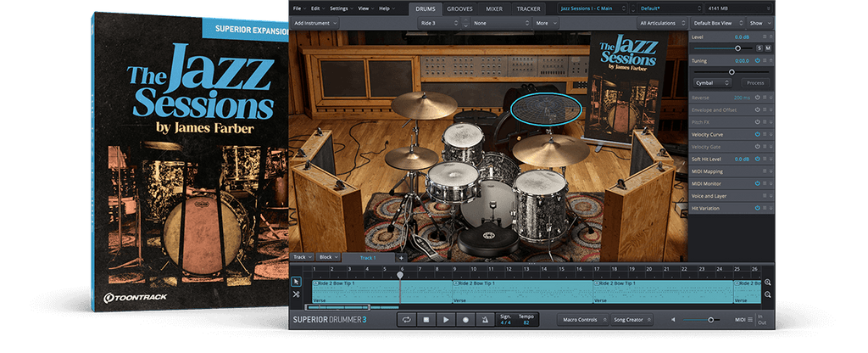Open the MIDI Monitor menu icon
Screen dimensions: 868x353
(x=765, y=183)
